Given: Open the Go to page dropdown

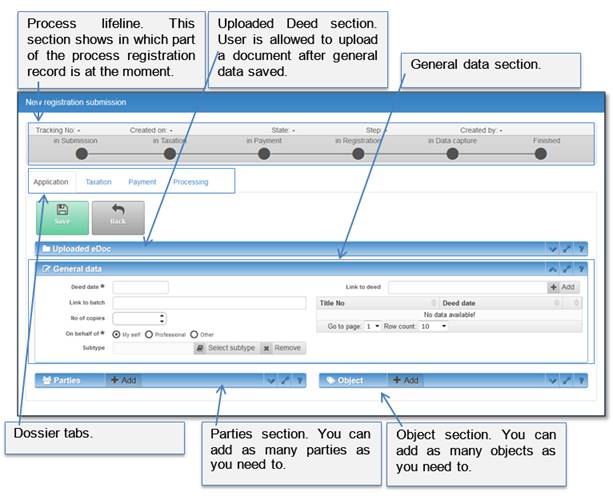Looking at the screenshot, I should coord(373,326).
